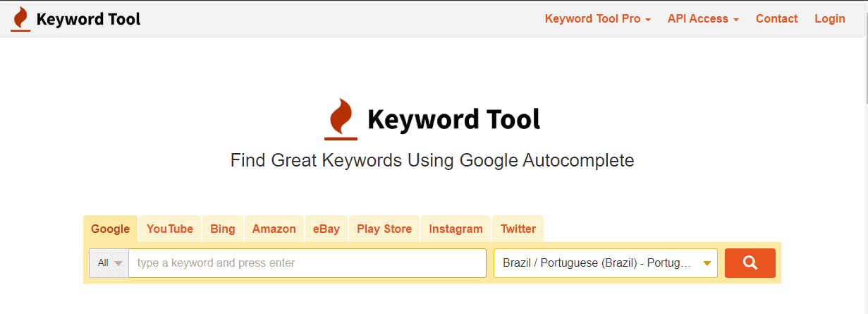Click the Find Great Keywords heading text

(432, 160)
